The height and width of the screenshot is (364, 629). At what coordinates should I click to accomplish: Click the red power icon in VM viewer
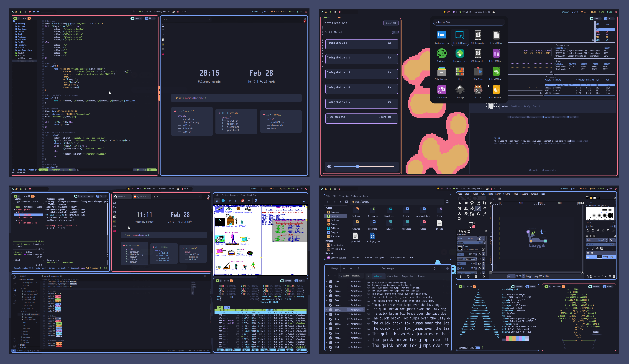(x=243, y=201)
